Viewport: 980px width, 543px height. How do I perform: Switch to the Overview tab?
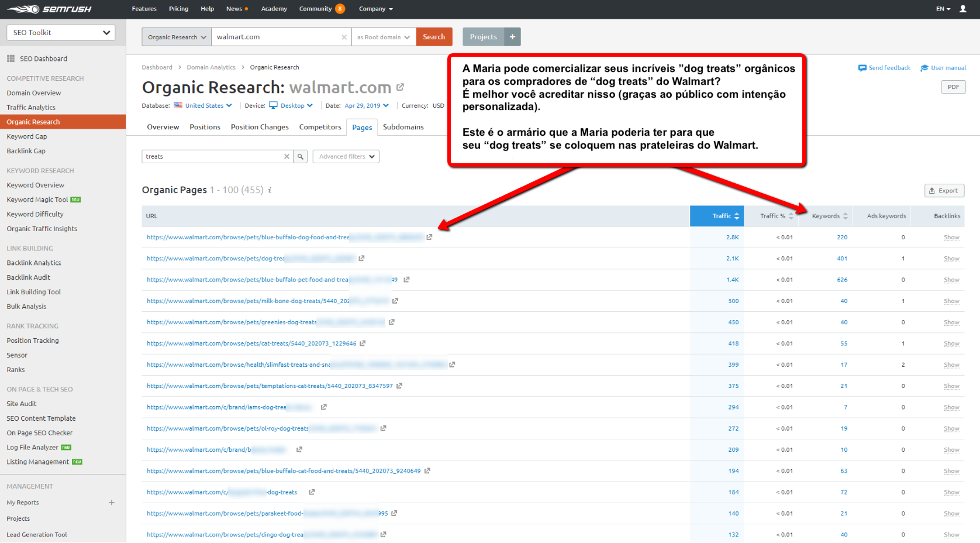[163, 127]
